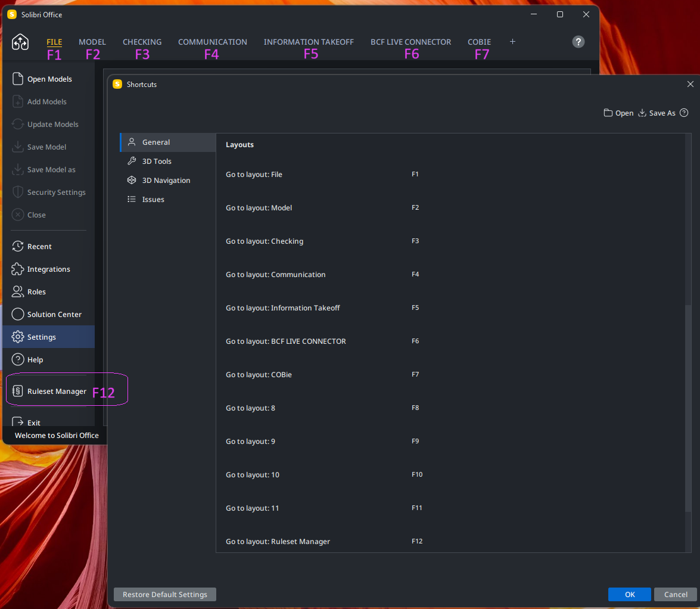Click the Security Settings shield icon
700x609 pixels.
point(17,192)
